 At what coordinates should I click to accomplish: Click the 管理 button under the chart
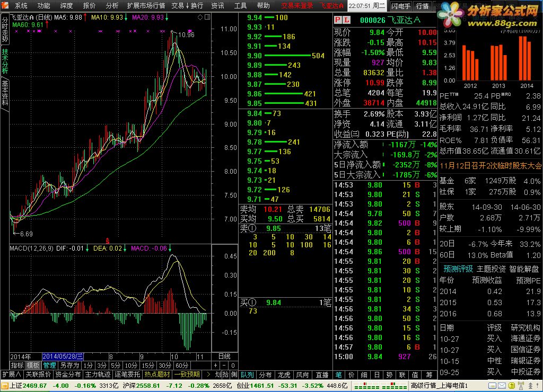[x=49, y=366]
